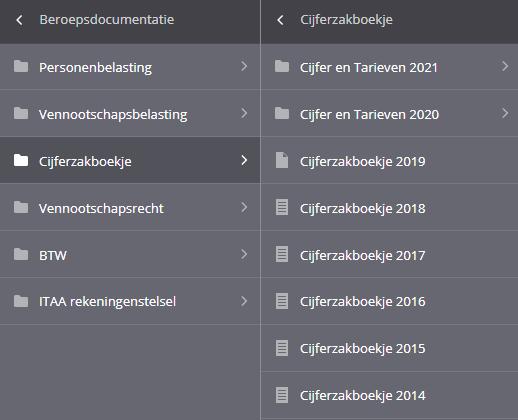The width and height of the screenshot is (518, 420).
Task: Expand BTW folder with its chevron
Action: tap(244, 254)
